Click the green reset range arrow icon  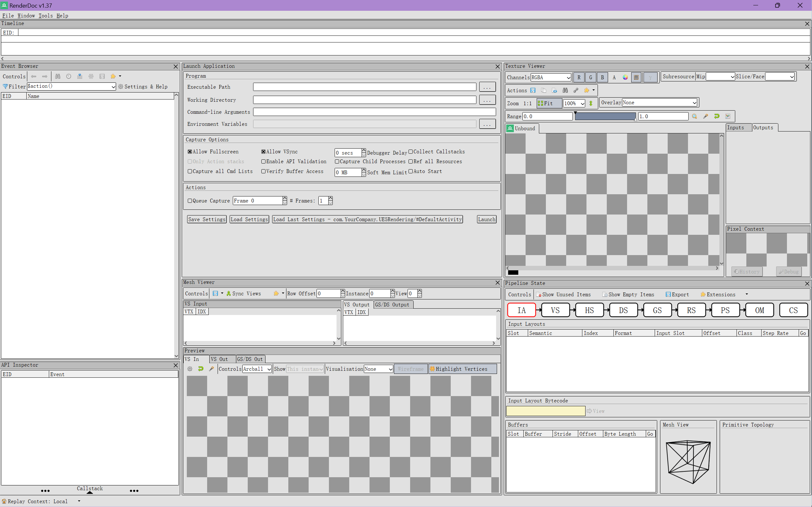[x=717, y=116]
